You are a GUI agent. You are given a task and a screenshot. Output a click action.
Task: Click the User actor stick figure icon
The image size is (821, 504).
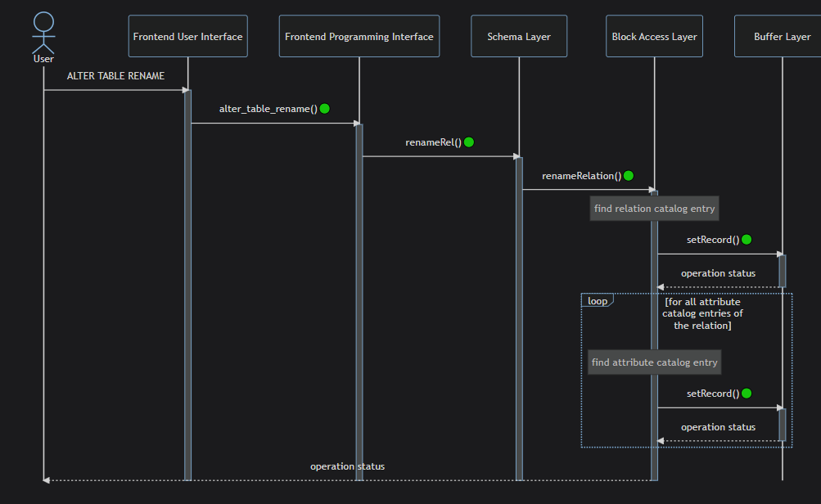[x=43, y=33]
